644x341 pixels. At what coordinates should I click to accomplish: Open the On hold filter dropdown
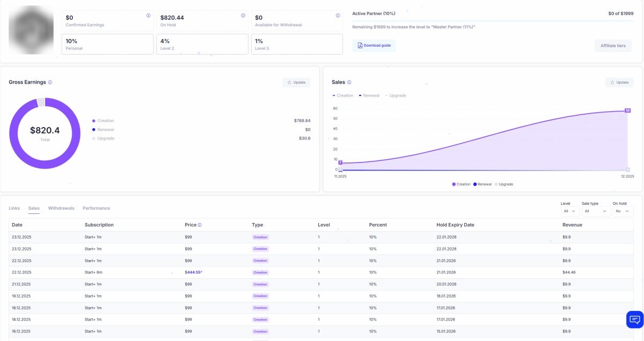coord(622,211)
